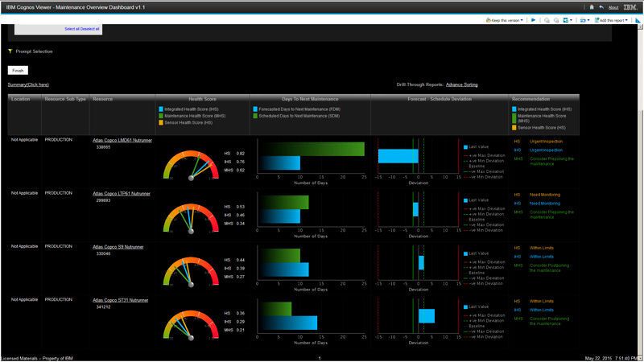644x362 pixels.
Task: Click the view format icon
Action: point(582,21)
